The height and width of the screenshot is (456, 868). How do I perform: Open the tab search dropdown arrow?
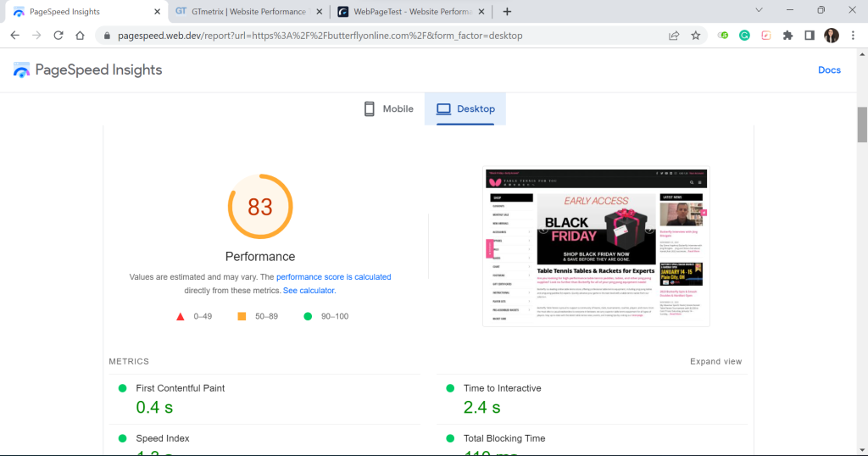pos(759,10)
